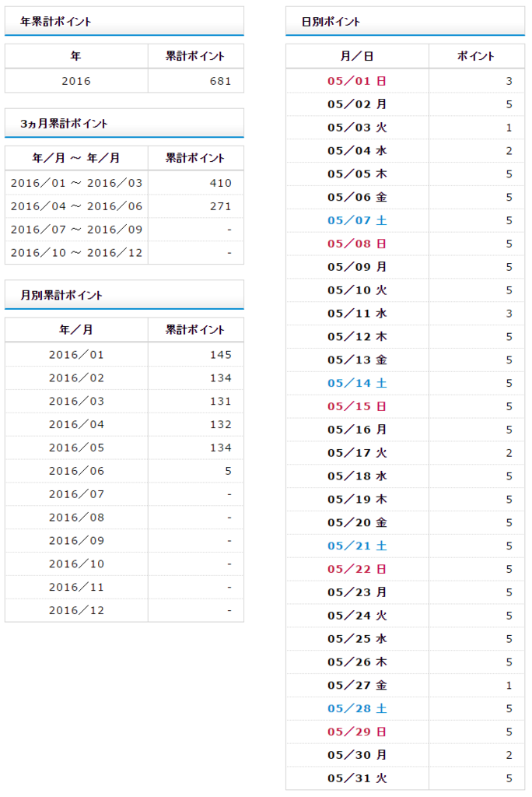
Task: Click the 2016/06 monthly row
Action: pos(124,471)
